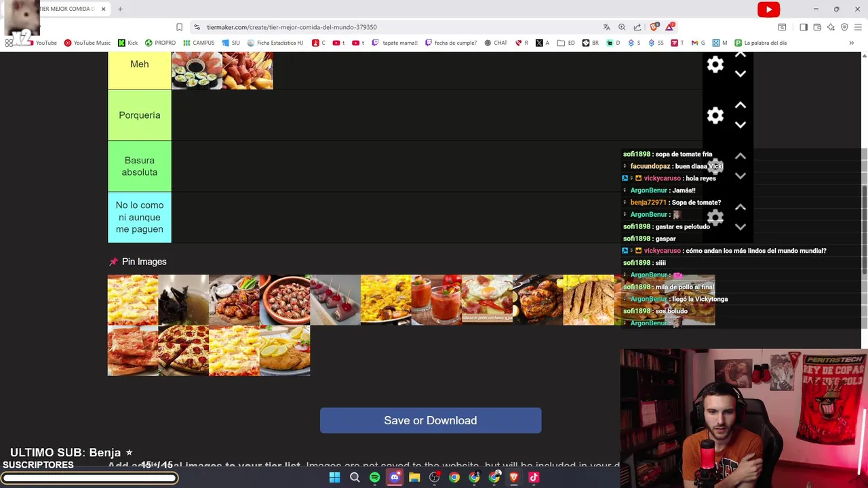
Task: Select the yellow paella rice image
Action: [x=386, y=300]
